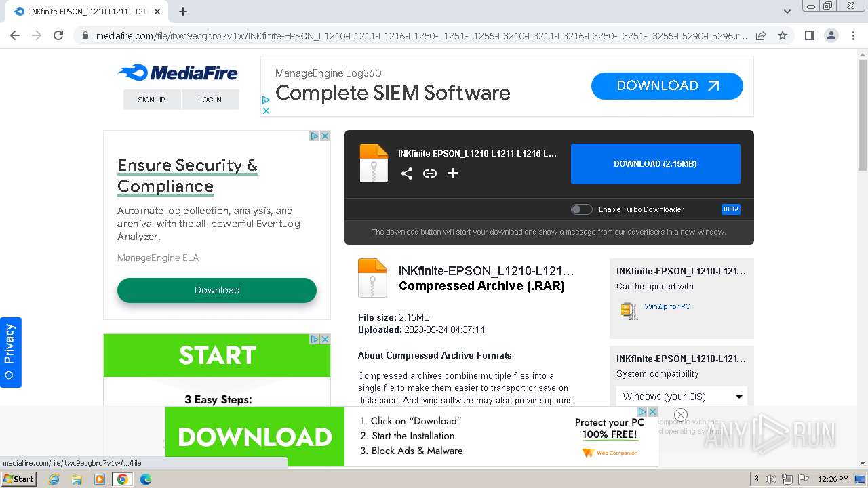Click the taskbar clock 12:26 PM
This screenshot has height=488, width=868.
[x=833, y=479]
